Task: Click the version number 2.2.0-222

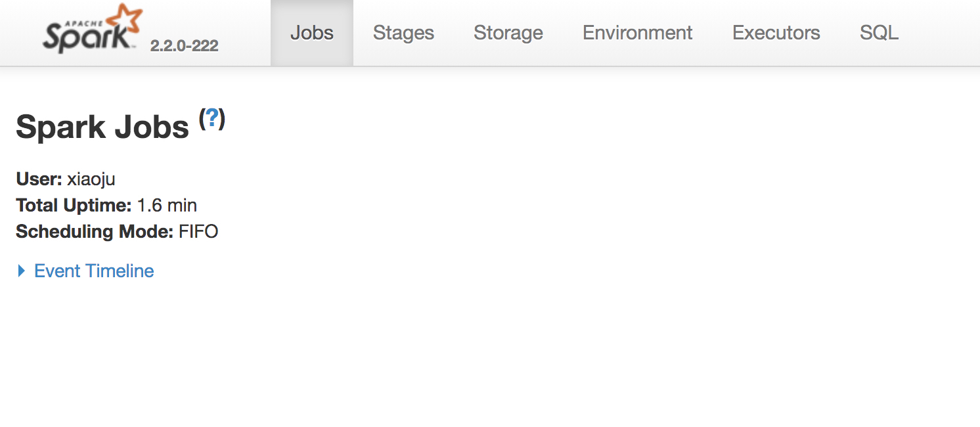Action: 184,46
